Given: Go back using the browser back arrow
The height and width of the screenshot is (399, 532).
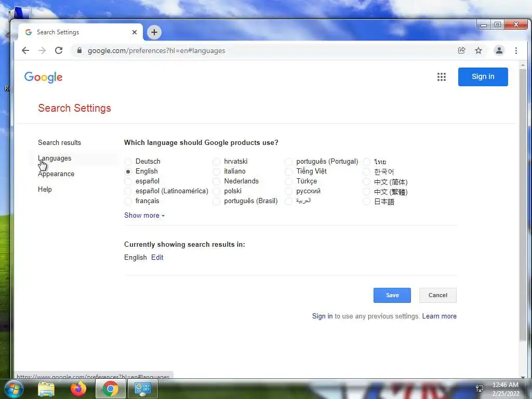Looking at the screenshot, I should (x=25, y=50).
